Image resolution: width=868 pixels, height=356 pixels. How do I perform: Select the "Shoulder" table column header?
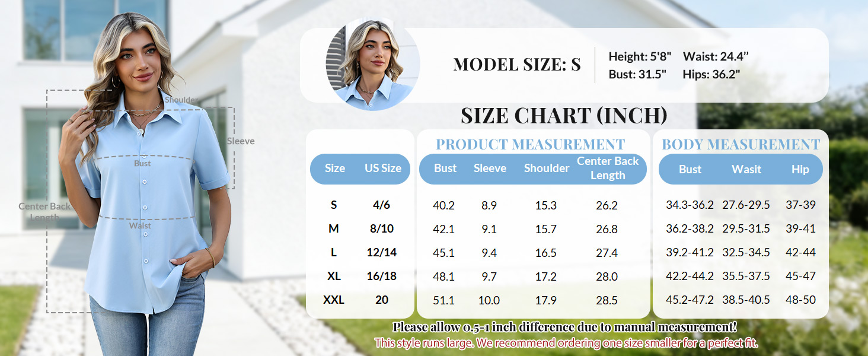(x=546, y=169)
